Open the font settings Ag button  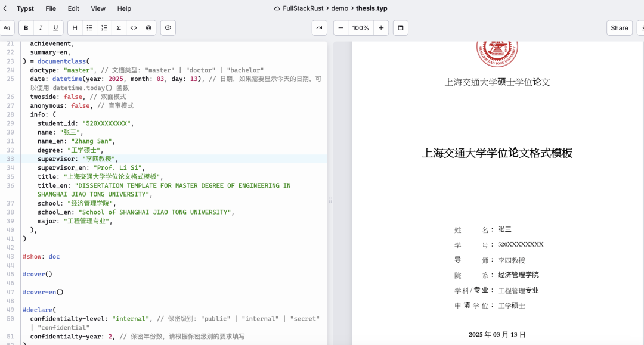[x=7, y=28]
